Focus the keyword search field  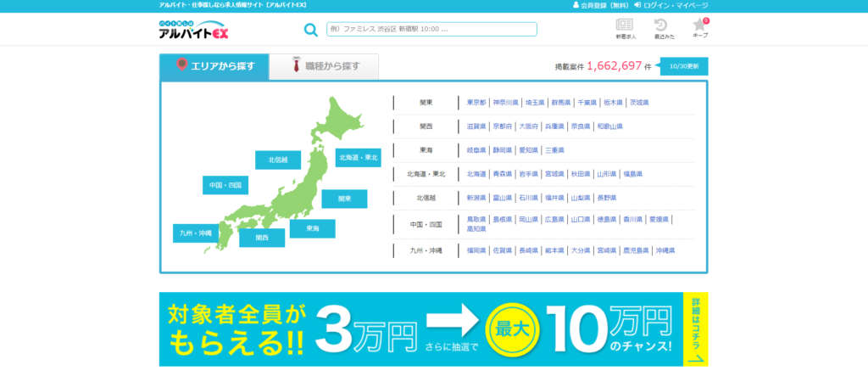(431, 30)
